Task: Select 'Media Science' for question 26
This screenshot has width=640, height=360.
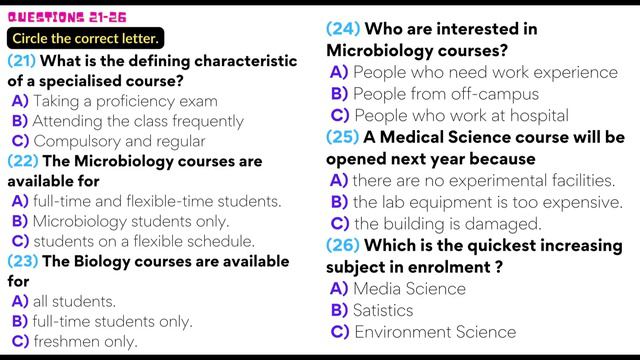Action: [x=398, y=289]
